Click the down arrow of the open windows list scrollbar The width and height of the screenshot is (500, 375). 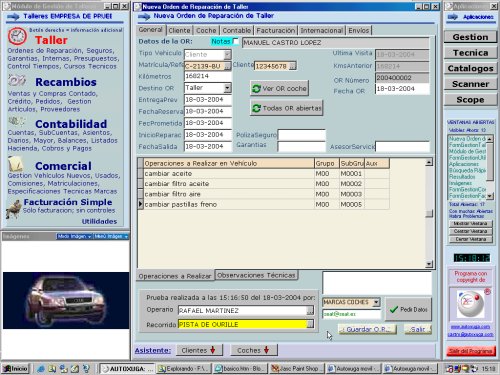490,196
